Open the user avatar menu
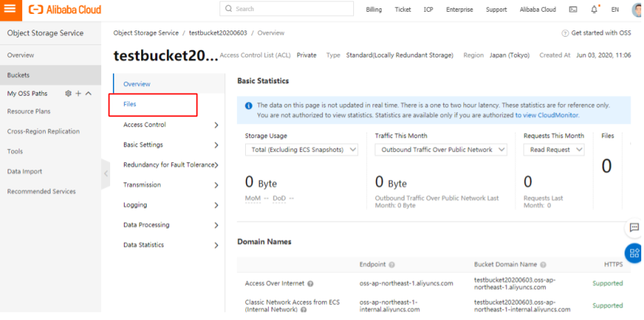 pos(638,10)
